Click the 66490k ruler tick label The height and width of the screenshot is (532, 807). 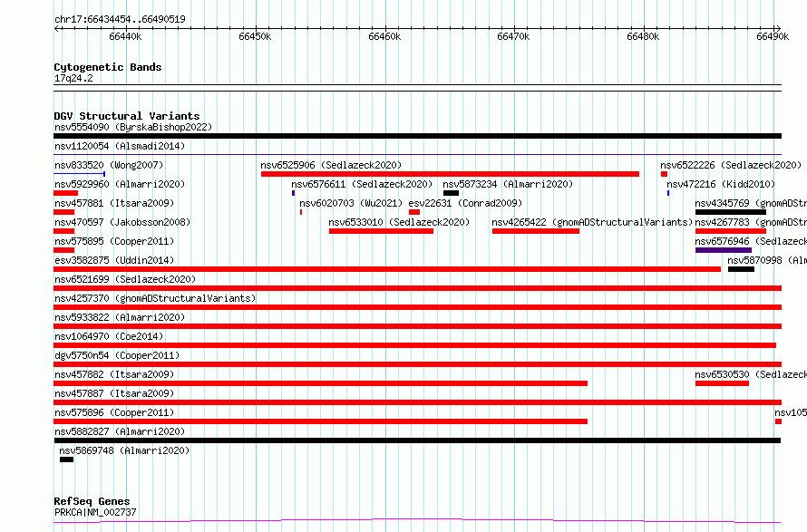point(773,36)
